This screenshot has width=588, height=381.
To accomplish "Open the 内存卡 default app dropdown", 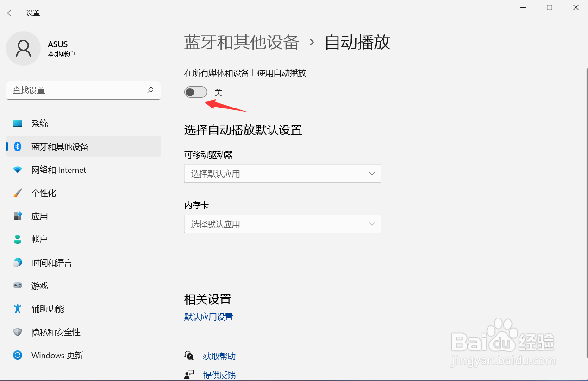I will pos(282,224).
